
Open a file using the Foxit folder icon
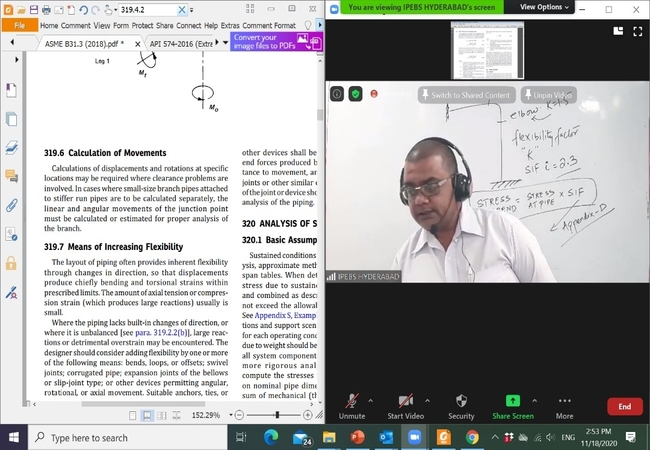tap(21, 10)
